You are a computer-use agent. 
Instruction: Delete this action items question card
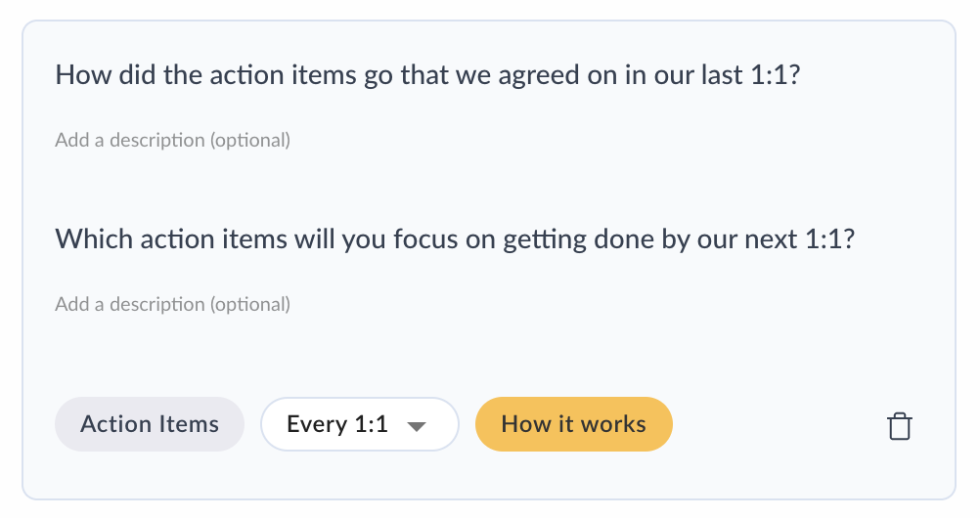point(899,426)
